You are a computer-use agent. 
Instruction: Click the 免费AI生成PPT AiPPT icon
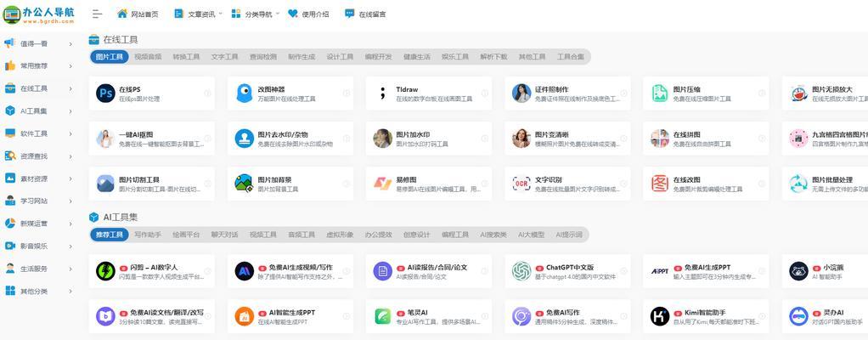(x=660, y=271)
